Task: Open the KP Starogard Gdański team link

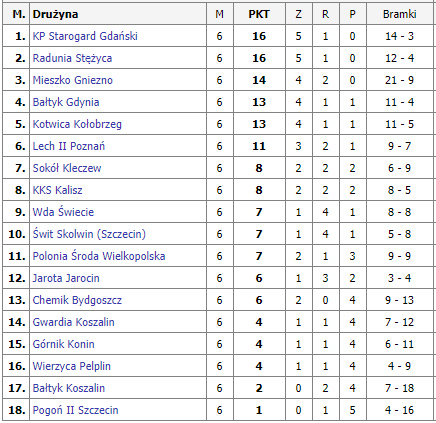Action: click(x=85, y=36)
